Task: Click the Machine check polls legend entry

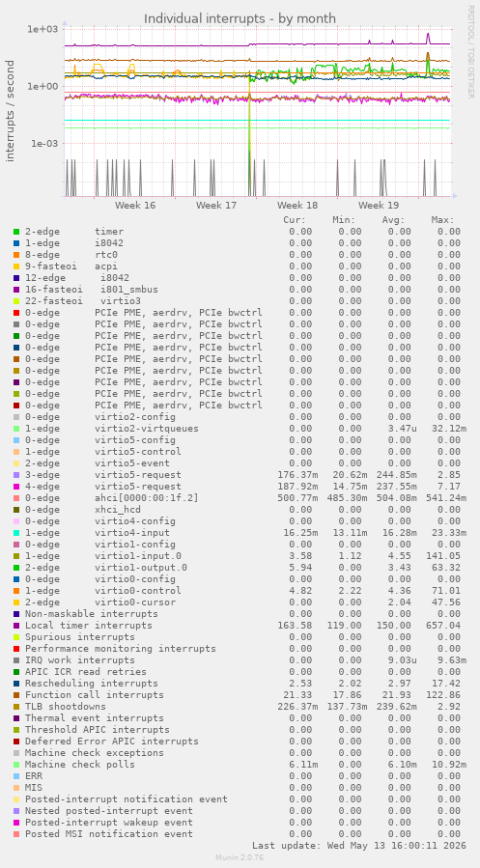Action: [80, 765]
